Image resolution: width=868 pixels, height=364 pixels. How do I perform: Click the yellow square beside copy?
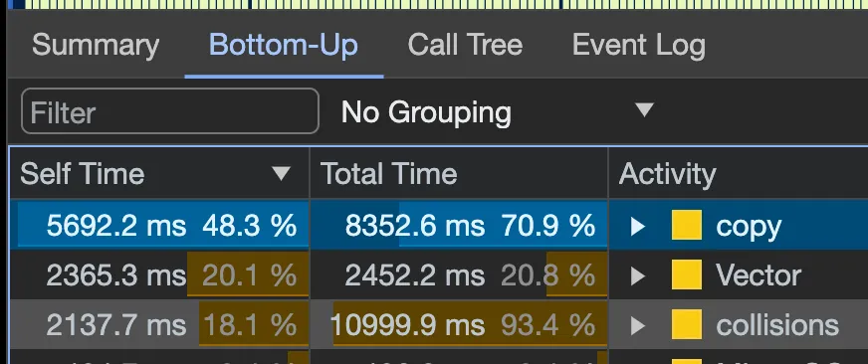click(x=687, y=225)
